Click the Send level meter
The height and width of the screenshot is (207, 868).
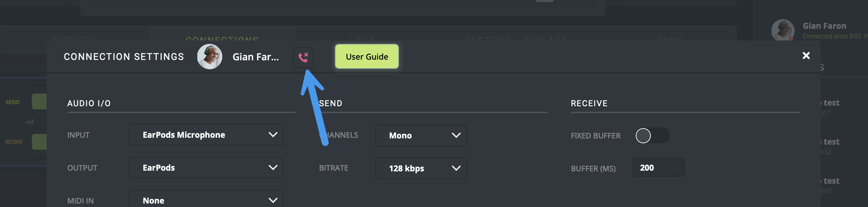(39, 102)
